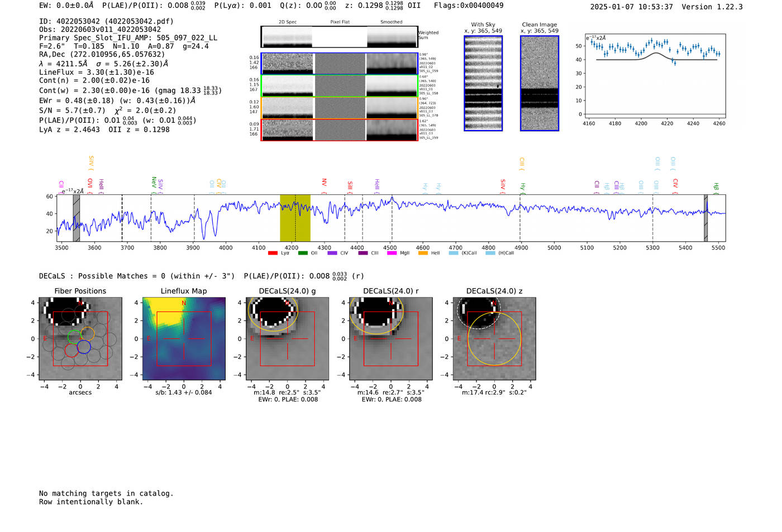The width and height of the screenshot is (782, 532).
Task: Select the magenta MgII legend swatch
Action: [x=392, y=253]
